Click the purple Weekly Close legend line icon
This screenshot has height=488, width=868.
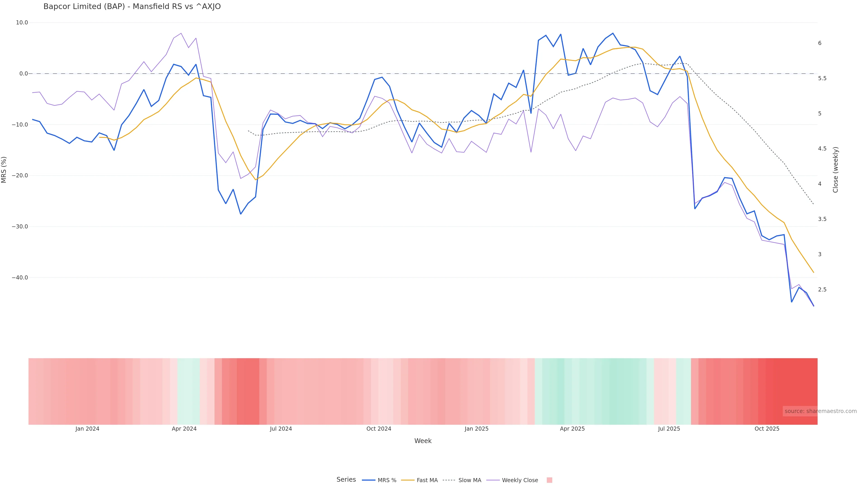coord(493,480)
